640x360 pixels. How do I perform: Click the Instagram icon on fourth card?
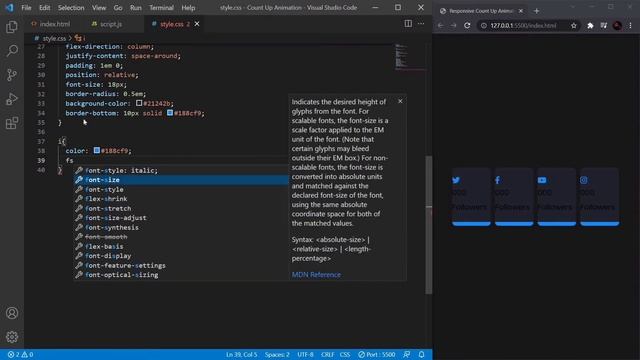[584, 180]
